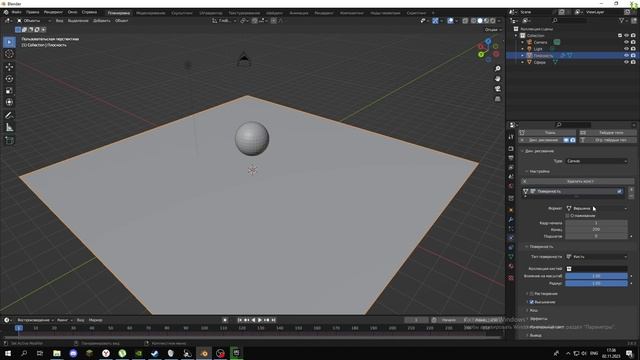Viewport: 640px width, 360px height.
Task: Open the Render properties tab icon
Action: [x=511, y=149]
